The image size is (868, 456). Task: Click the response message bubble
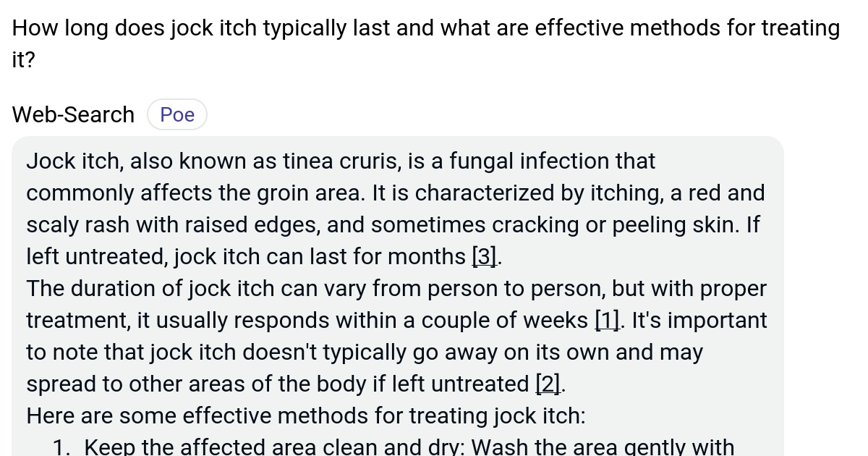tap(398, 290)
